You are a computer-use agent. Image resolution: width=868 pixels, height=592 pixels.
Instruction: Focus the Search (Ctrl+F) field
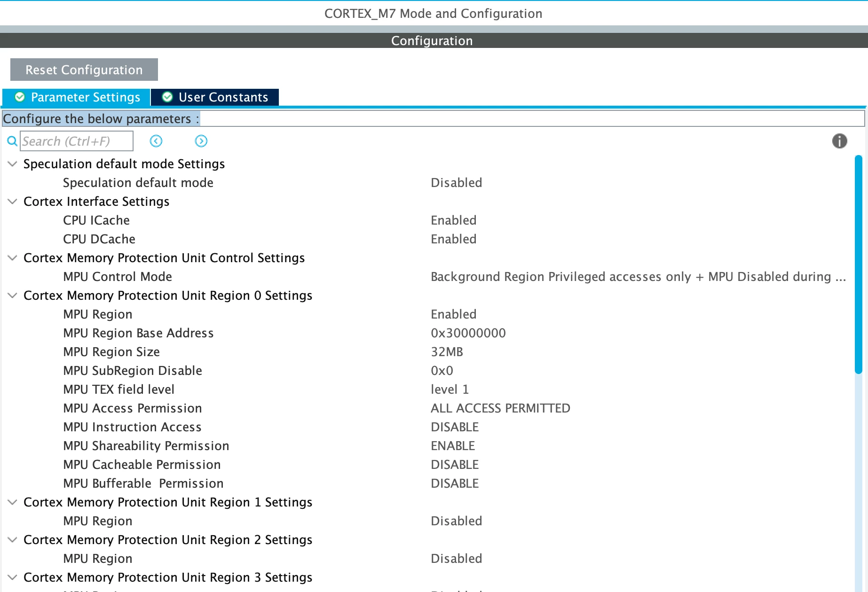point(77,141)
